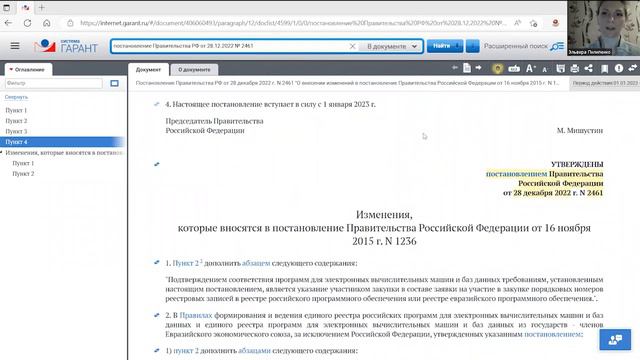Image resolution: width=640 pixels, height=360 pixels.
Task: Click the Найти search button
Action: tap(445, 46)
